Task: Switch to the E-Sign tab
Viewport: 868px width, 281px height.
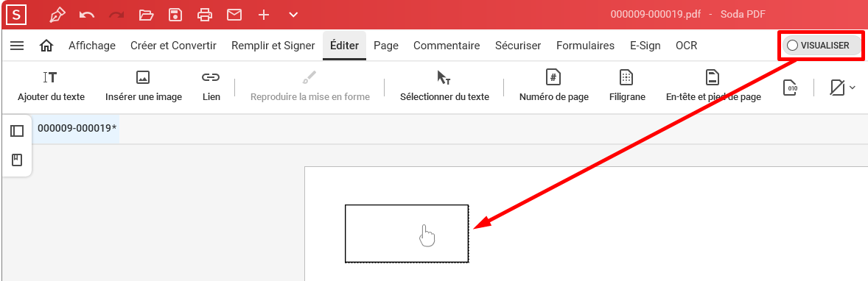Action: tap(645, 46)
